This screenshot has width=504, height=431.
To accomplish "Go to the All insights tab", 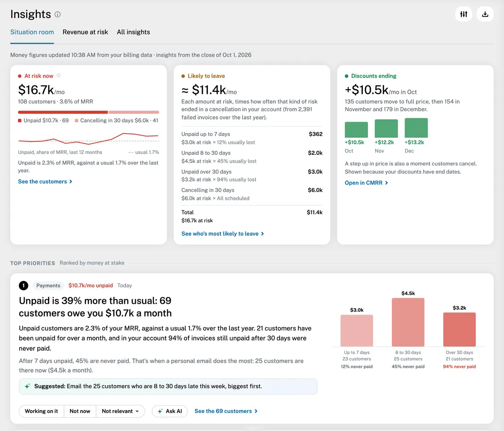I will click(133, 32).
